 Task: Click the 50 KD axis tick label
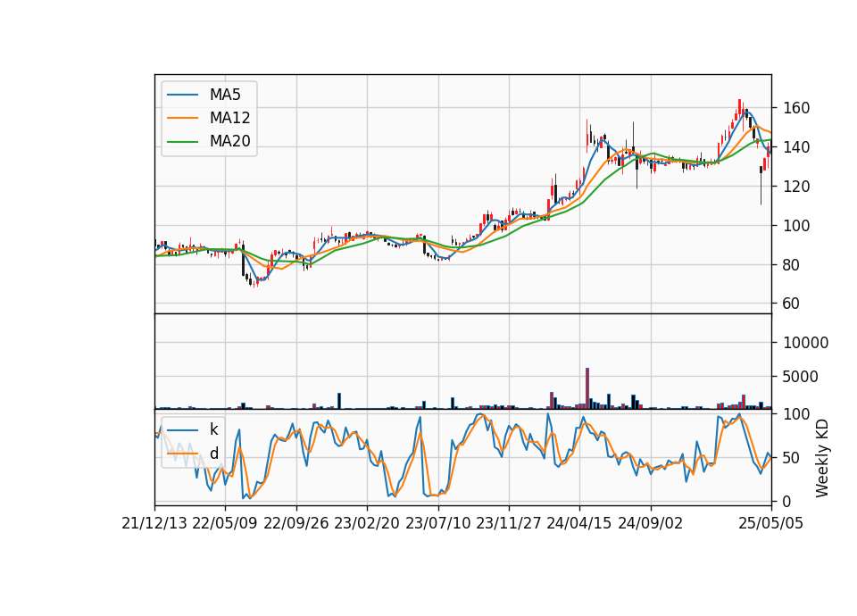point(792,458)
